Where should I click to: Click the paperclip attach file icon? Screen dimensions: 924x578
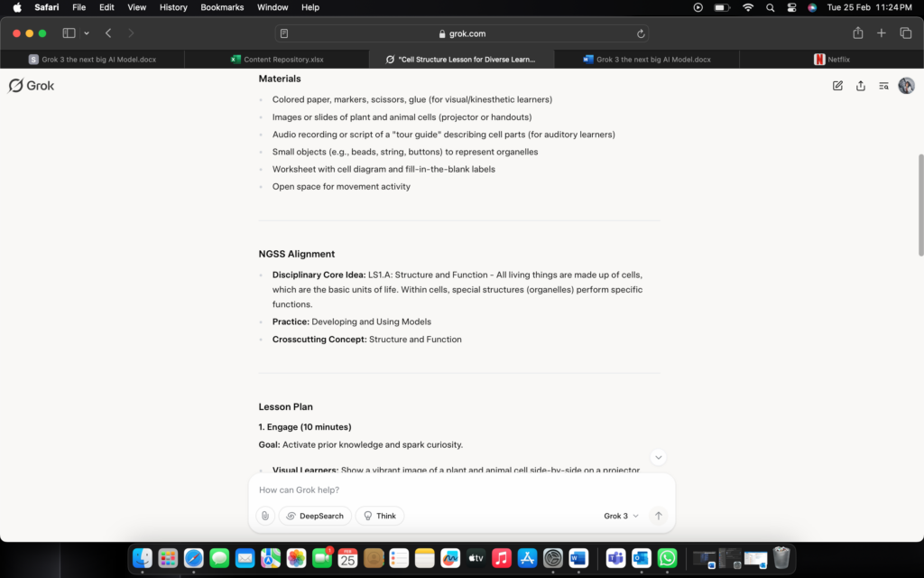pos(264,516)
